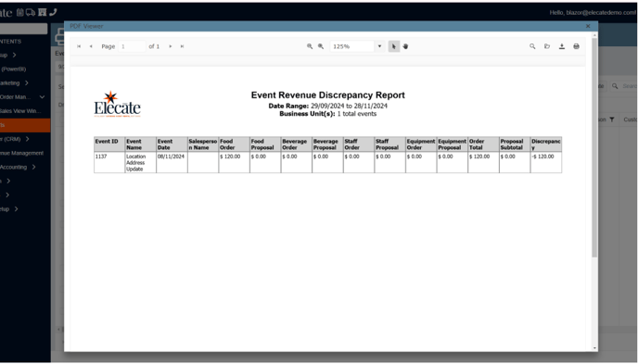
Task: Open a file in PDF viewer
Action: (x=547, y=46)
